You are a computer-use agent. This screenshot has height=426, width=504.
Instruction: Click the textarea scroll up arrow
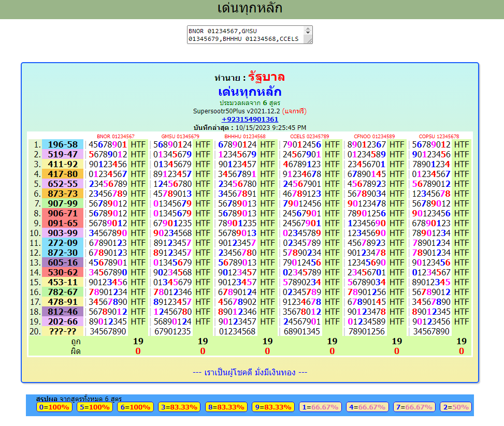tap(308, 29)
